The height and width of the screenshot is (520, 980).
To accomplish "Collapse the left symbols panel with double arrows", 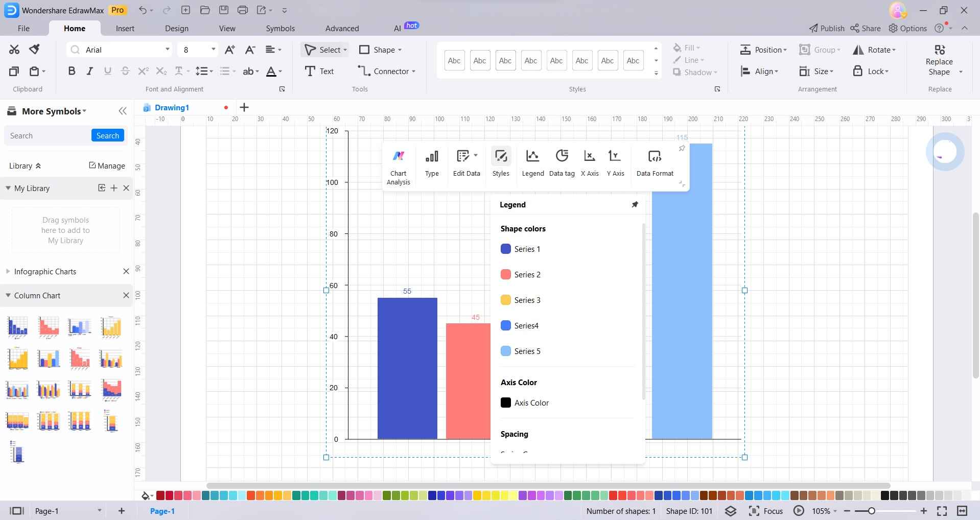I will point(123,111).
